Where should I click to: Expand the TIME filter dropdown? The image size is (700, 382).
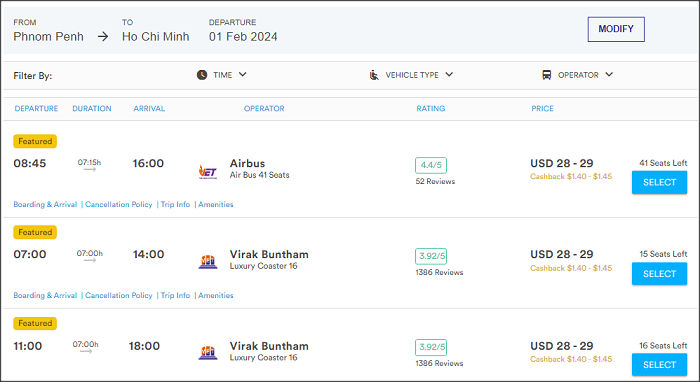coord(242,75)
